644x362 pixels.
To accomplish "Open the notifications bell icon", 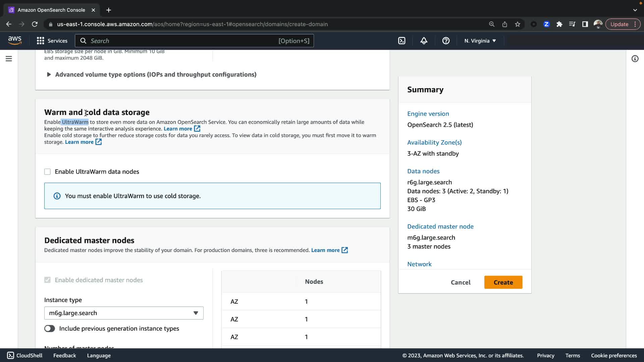I will [424, 41].
